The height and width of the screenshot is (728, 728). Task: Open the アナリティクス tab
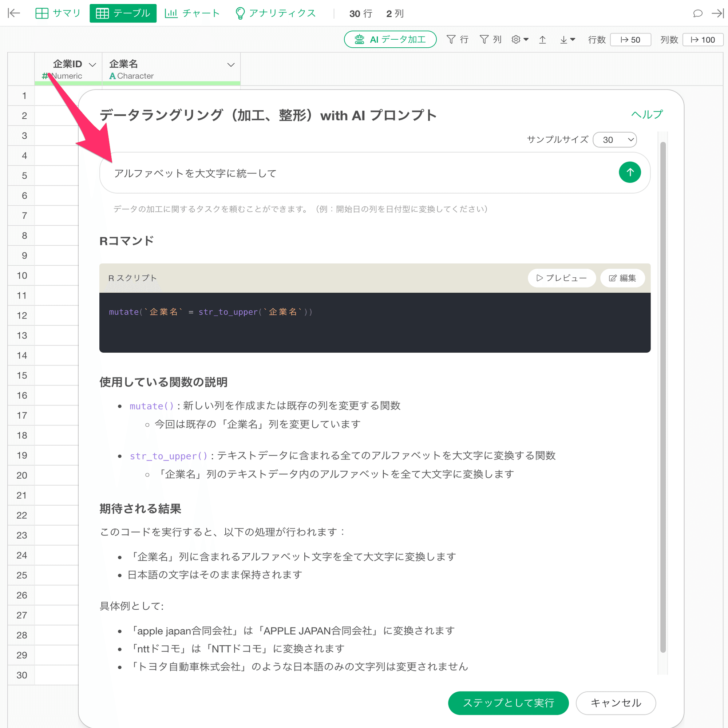pyautogui.click(x=276, y=13)
